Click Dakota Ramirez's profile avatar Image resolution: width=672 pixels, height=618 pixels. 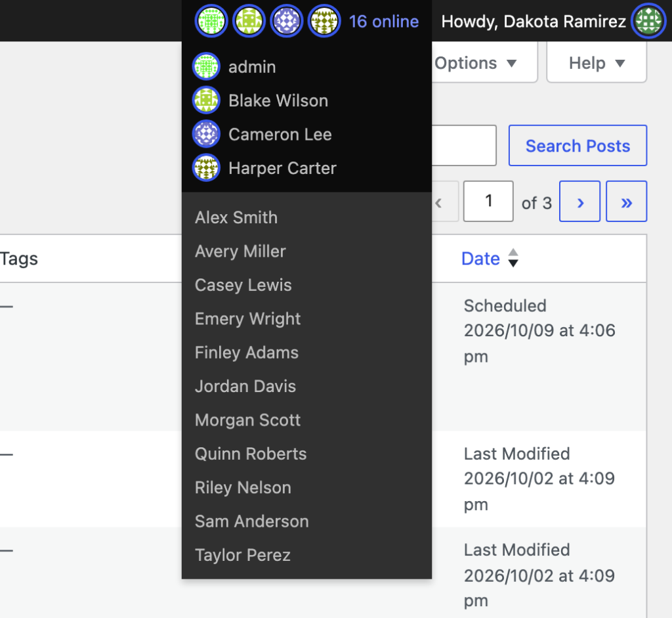tap(648, 21)
